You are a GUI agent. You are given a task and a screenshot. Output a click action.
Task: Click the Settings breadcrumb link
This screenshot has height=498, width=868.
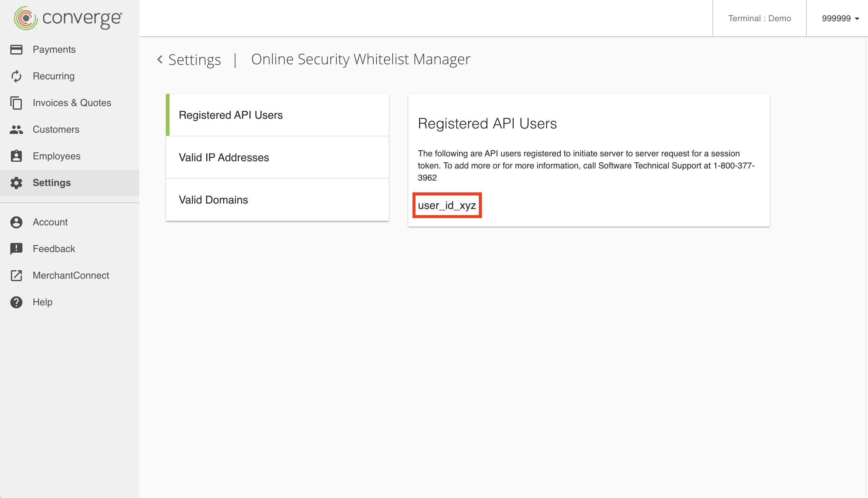194,60
